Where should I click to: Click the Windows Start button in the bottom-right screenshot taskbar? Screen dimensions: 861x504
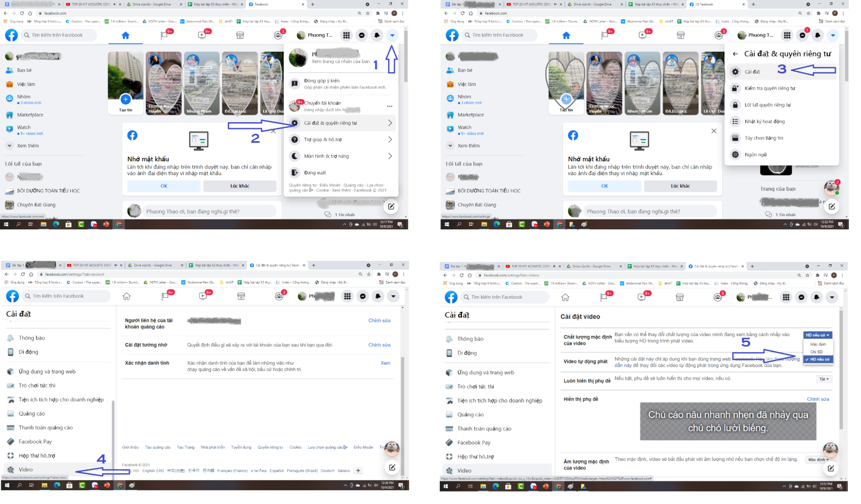[445, 486]
